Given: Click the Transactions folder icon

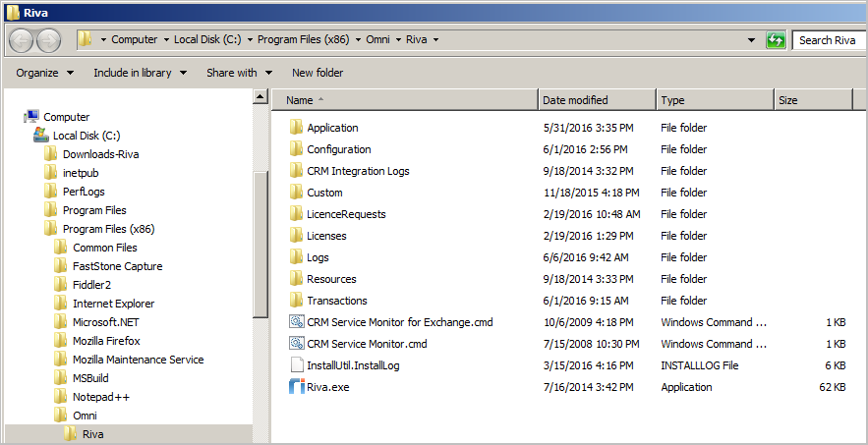Looking at the screenshot, I should [297, 301].
